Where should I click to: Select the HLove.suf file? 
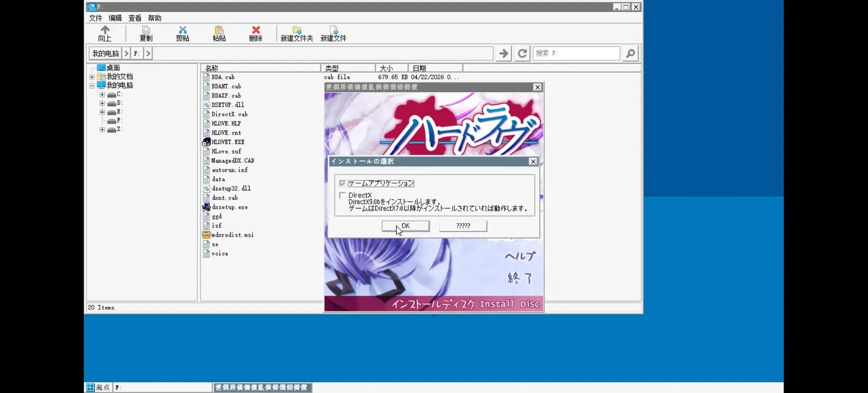pos(226,151)
